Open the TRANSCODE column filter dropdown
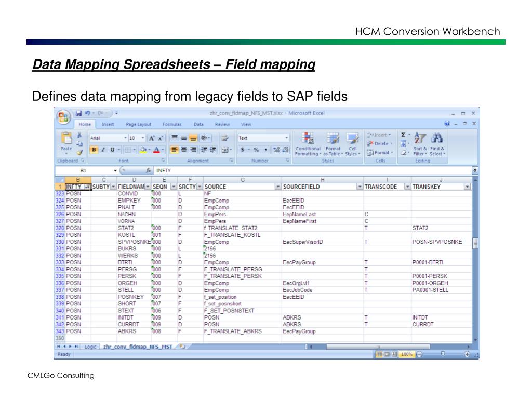Image resolution: width=532 pixels, height=399 pixels. click(407, 187)
